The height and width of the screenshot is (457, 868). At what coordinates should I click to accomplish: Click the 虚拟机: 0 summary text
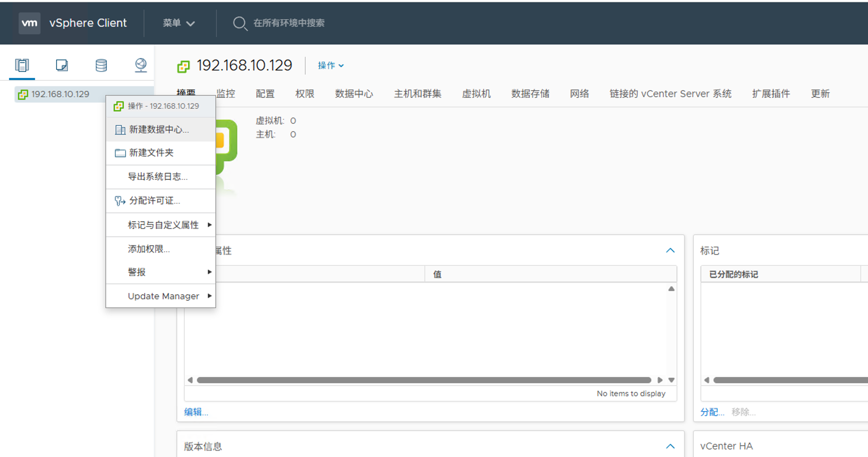coord(276,121)
